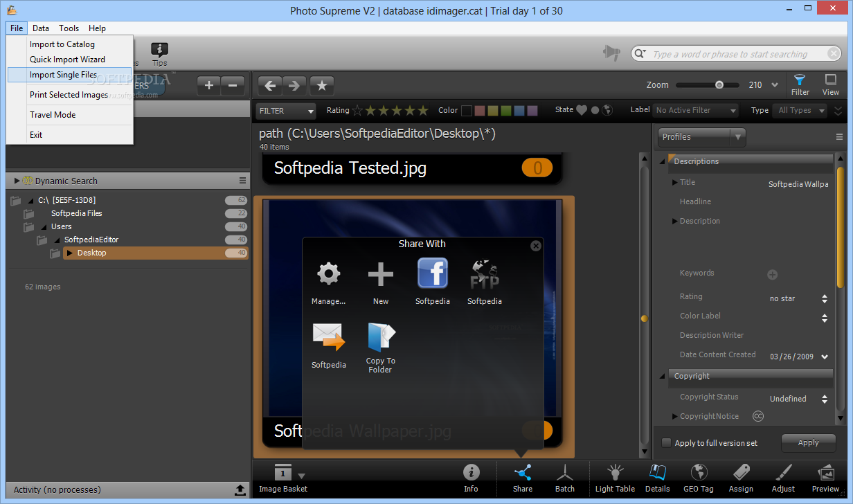The height and width of the screenshot is (504, 853).
Task: Add a keyword with plus icon
Action: coord(773,275)
